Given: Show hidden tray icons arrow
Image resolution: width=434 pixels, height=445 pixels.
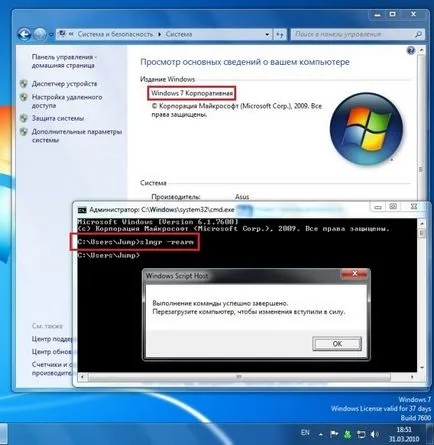Looking at the screenshot, I should [321, 435].
